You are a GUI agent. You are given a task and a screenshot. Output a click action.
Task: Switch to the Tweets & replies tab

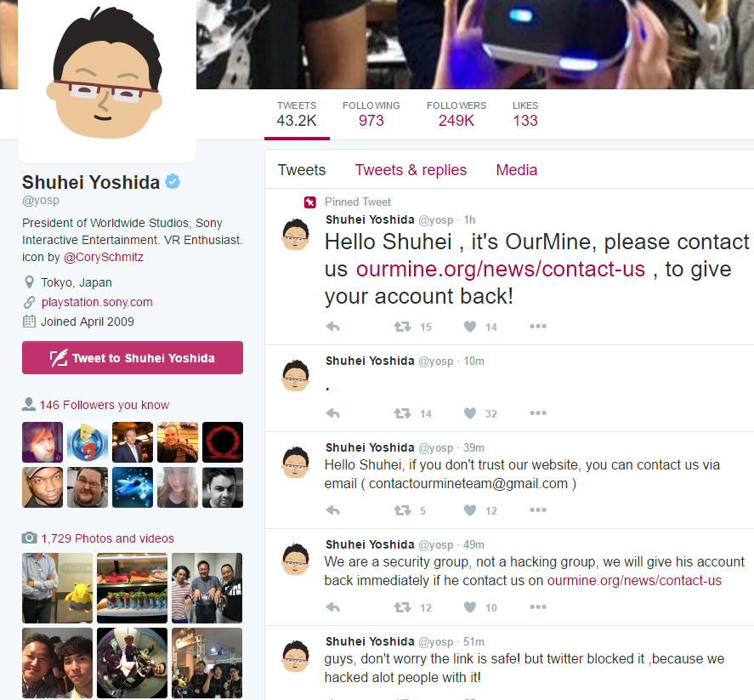[x=411, y=170]
